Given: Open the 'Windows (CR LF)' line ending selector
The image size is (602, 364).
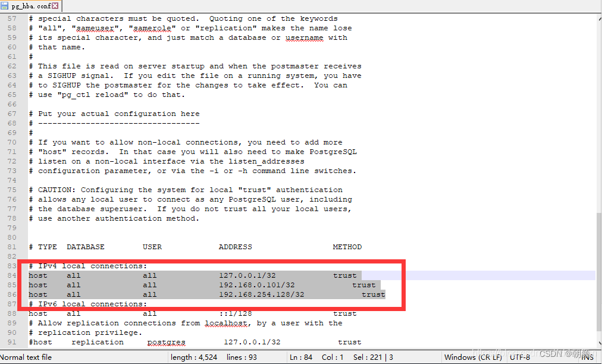Looking at the screenshot, I should [473, 357].
